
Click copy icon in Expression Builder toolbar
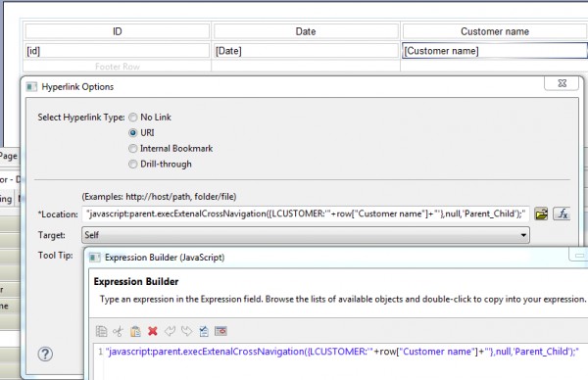tap(101, 331)
